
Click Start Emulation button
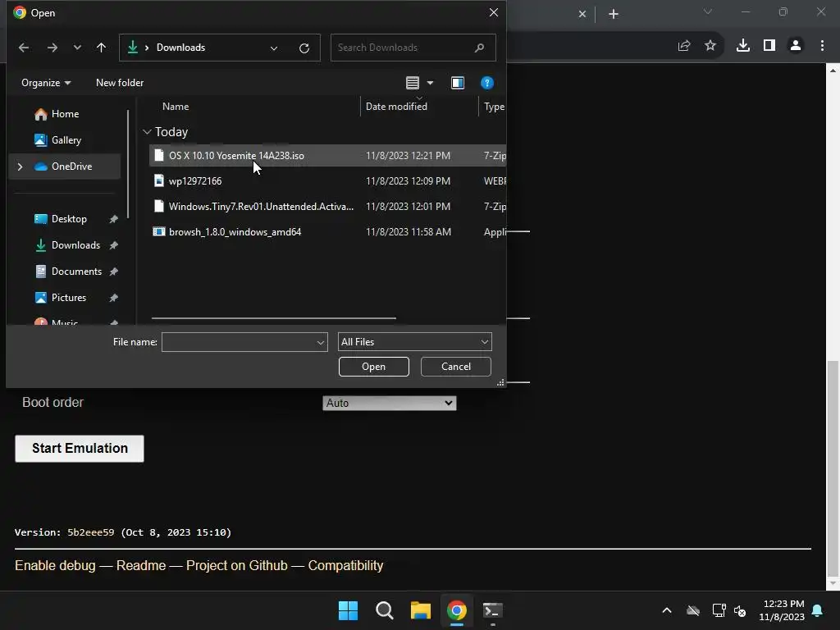[x=80, y=449]
